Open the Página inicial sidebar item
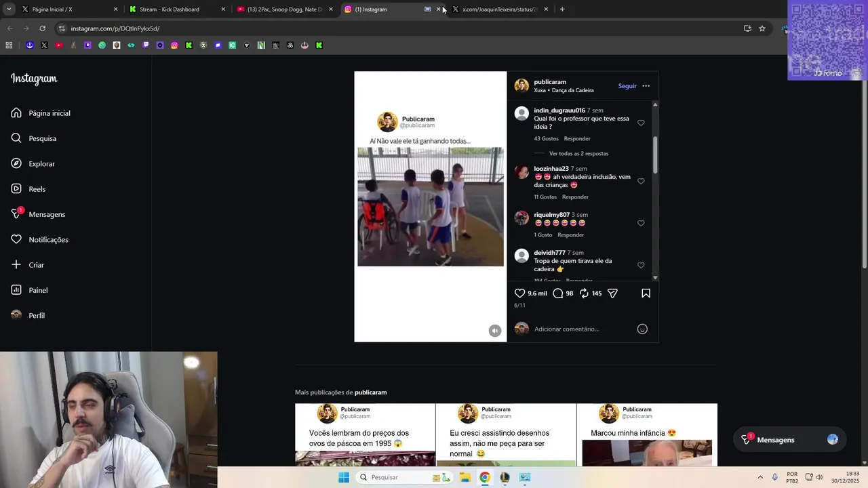This screenshot has width=868, height=488. 41,113
